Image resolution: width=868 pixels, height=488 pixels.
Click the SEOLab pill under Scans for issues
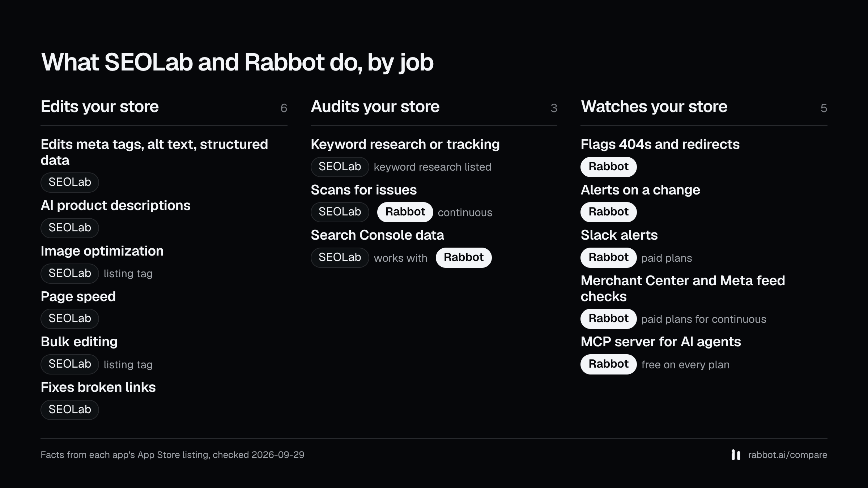click(340, 212)
